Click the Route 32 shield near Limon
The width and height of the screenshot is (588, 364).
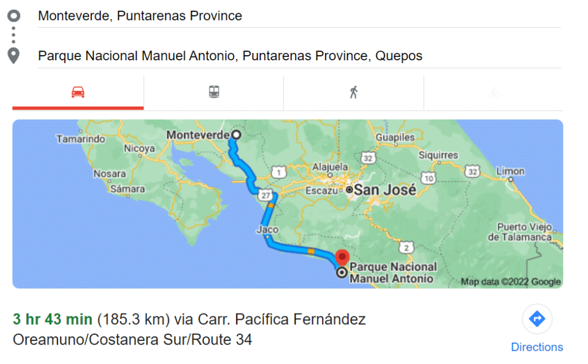point(472,171)
